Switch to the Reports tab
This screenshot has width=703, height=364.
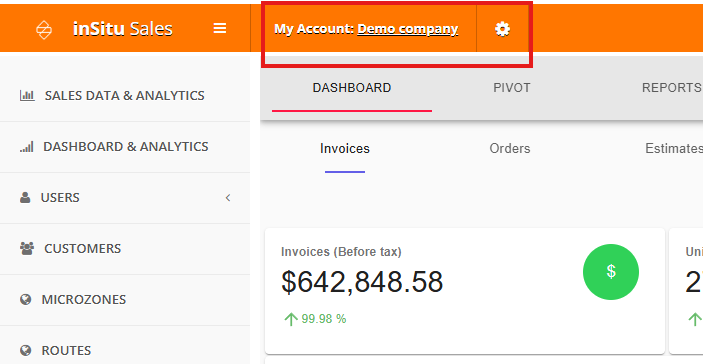coord(672,87)
